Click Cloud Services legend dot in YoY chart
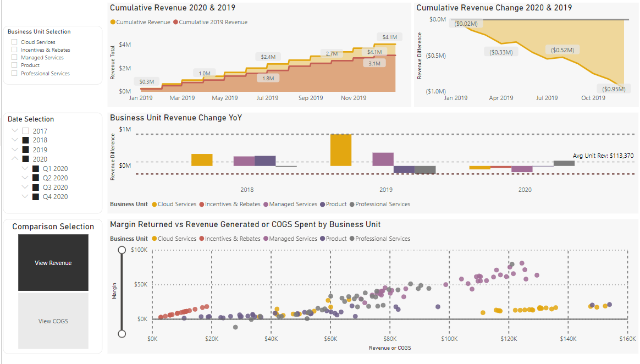This screenshot has height=364, width=640. click(155, 205)
